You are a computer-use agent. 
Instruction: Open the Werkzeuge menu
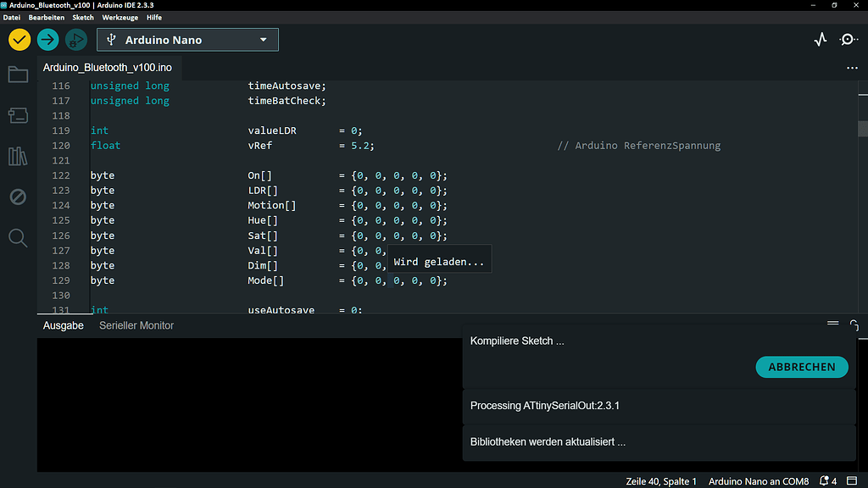(x=120, y=17)
